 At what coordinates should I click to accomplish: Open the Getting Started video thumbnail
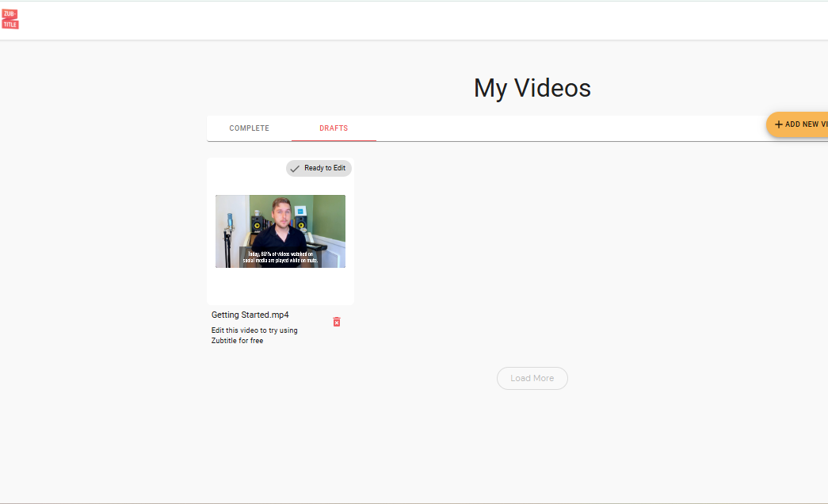(x=280, y=231)
